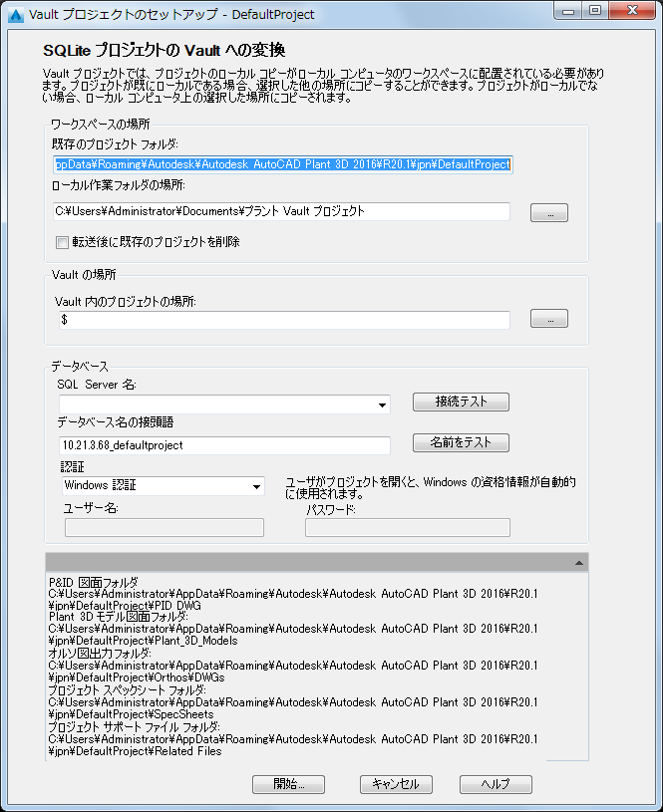
Task: Minimize the Vault project setup window
Action: coord(568,11)
